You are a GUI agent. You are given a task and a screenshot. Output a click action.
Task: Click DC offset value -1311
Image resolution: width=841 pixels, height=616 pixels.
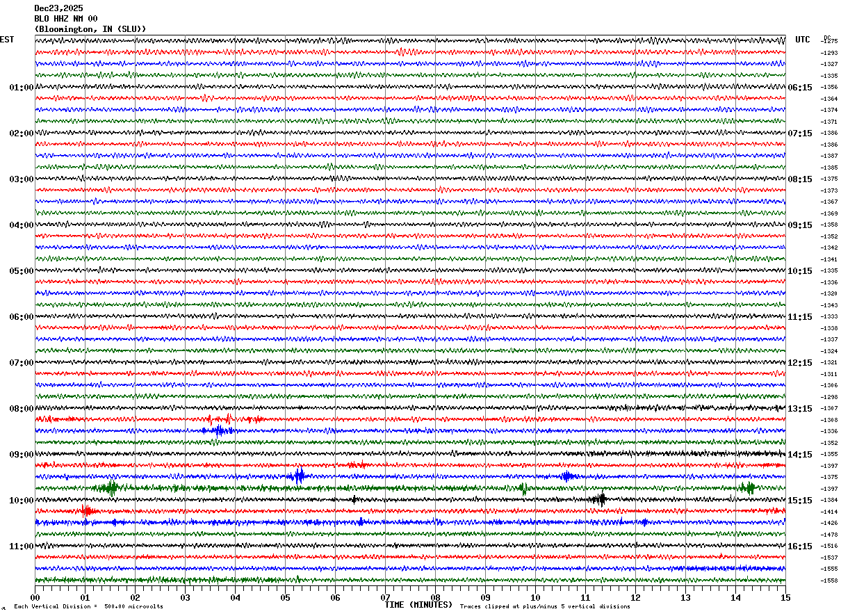(829, 374)
